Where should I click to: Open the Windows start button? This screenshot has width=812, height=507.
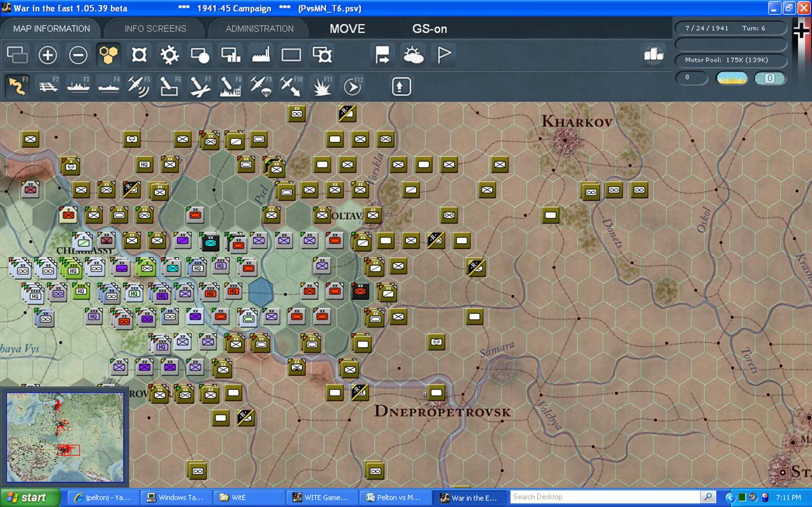coord(29,498)
